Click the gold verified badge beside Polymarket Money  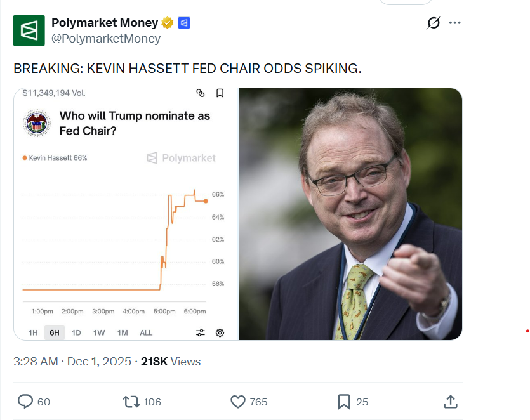coord(167,22)
